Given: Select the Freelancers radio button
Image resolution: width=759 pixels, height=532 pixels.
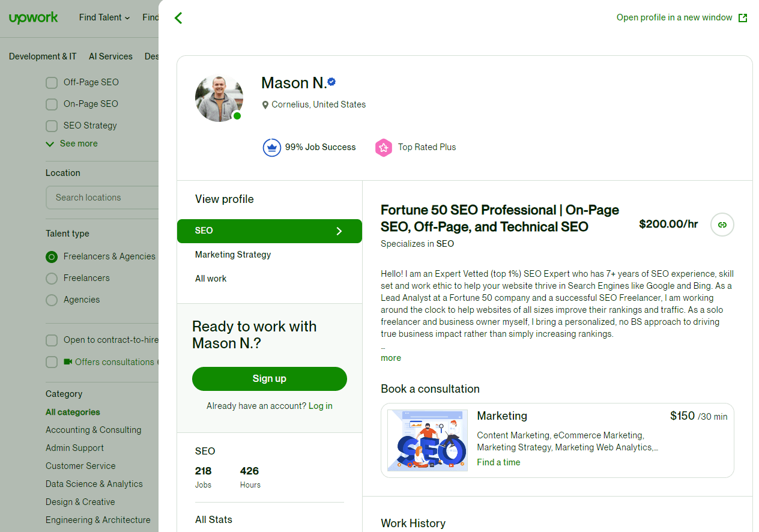Looking at the screenshot, I should [x=52, y=279].
